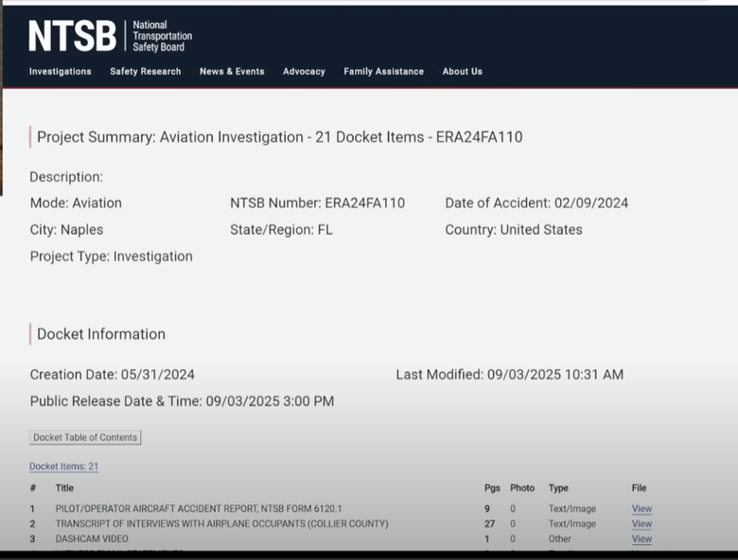
Task: Go to News & Events
Action: click(232, 72)
